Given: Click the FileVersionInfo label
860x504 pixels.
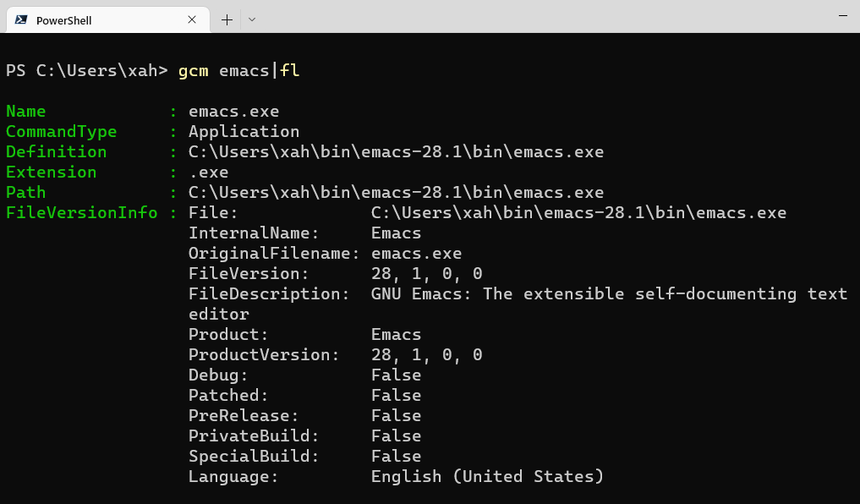Looking at the screenshot, I should (82, 212).
